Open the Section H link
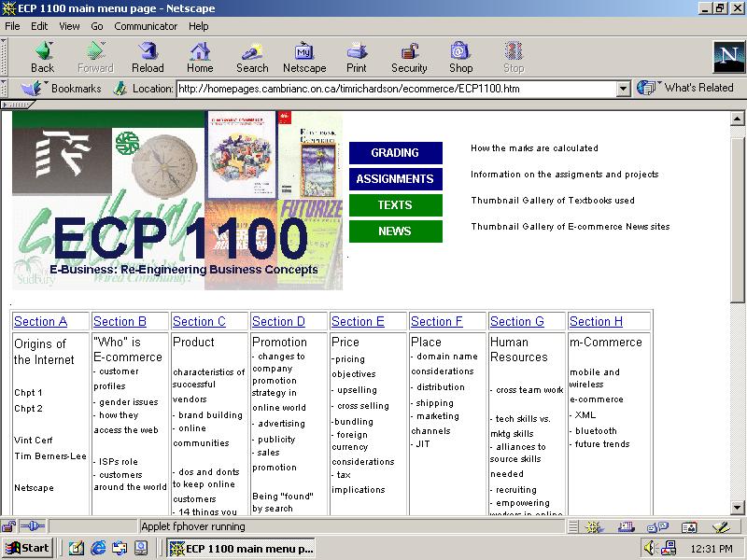747x560 pixels. 596,321
